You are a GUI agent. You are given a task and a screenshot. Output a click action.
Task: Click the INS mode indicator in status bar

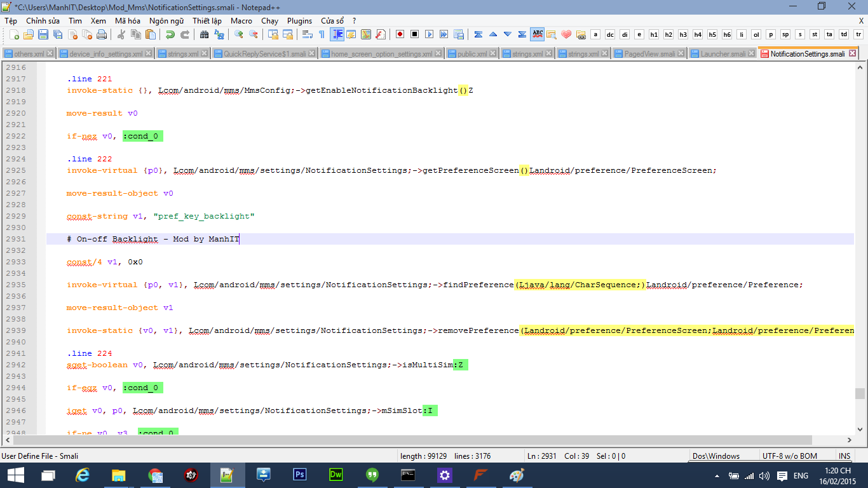coord(844,456)
